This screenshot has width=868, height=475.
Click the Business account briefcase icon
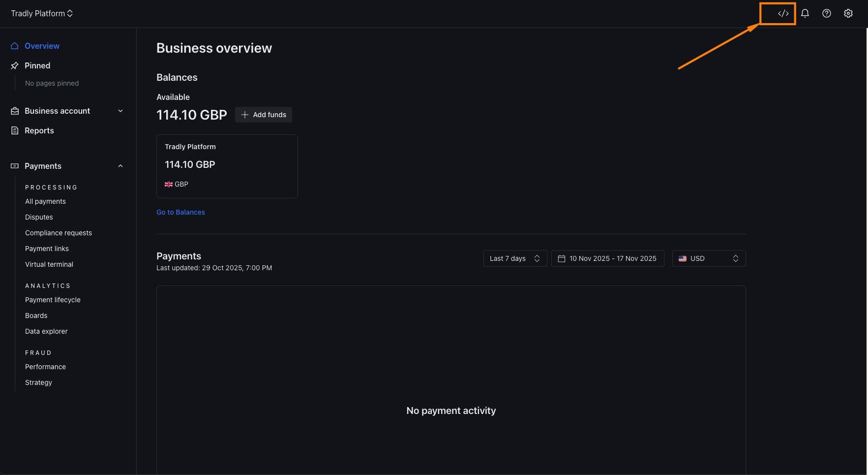coord(15,111)
